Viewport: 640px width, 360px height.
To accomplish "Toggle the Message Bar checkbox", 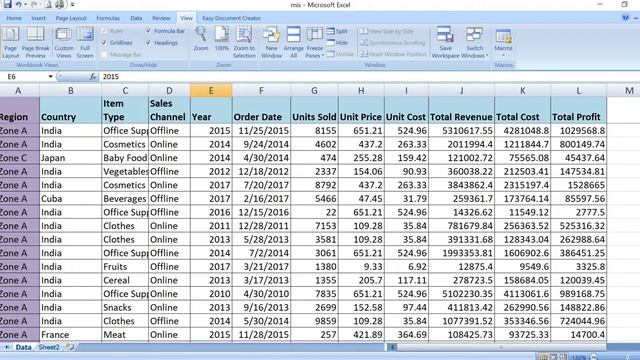I will click(104, 54).
